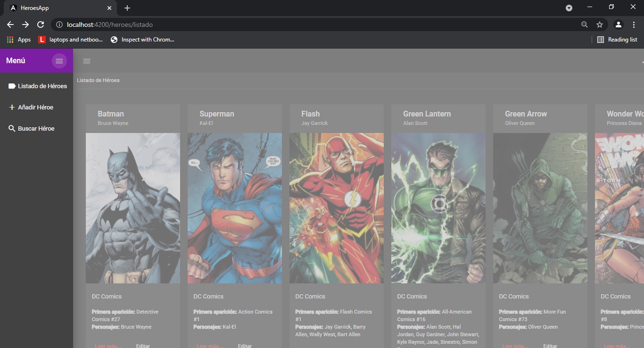644x348 pixels.
Task: Click the Green Lantern card title
Action: [427, 114]
